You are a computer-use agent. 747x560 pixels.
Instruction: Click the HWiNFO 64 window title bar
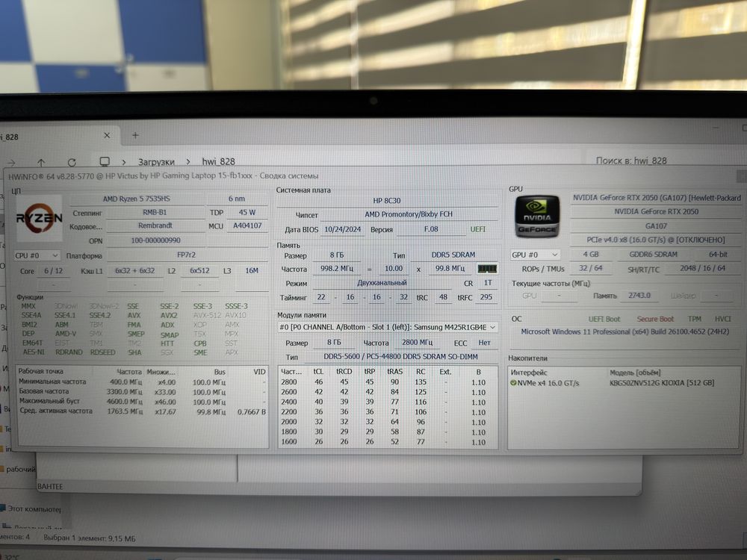[x=371, y=175]
